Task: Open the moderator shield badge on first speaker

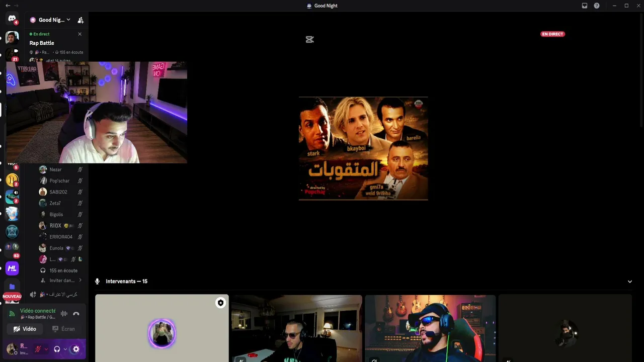Action: 220,303
